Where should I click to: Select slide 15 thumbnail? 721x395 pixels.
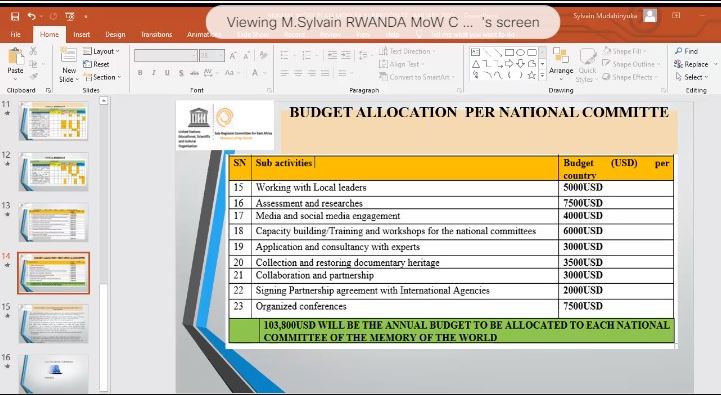click(x=53, y=323)
